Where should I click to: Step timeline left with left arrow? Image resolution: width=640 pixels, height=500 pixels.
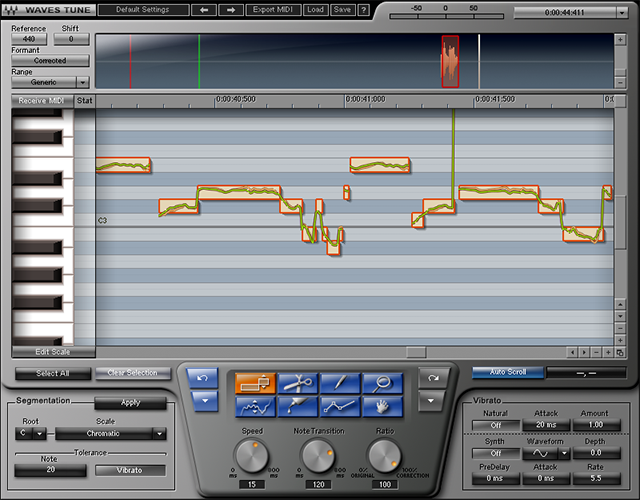(572, 352)
